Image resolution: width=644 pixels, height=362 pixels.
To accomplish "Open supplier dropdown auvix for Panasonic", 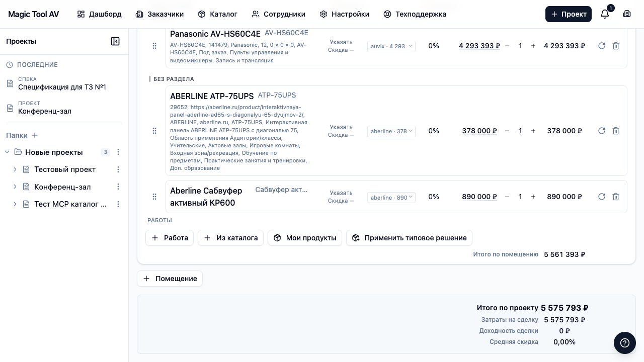I will click(x=391, y=46).
